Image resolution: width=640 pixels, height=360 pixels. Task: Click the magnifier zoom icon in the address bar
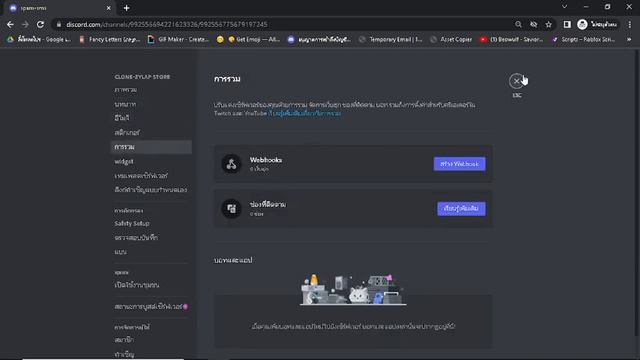tap(518, 24)
